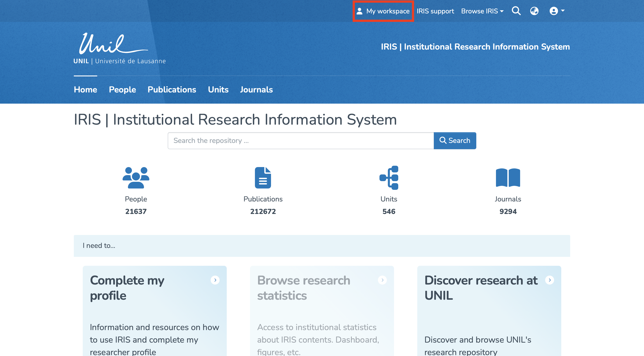Click the Publications document icon
Image resolution: width=644 pixels, height=356 pixels.
click(263, 178)
